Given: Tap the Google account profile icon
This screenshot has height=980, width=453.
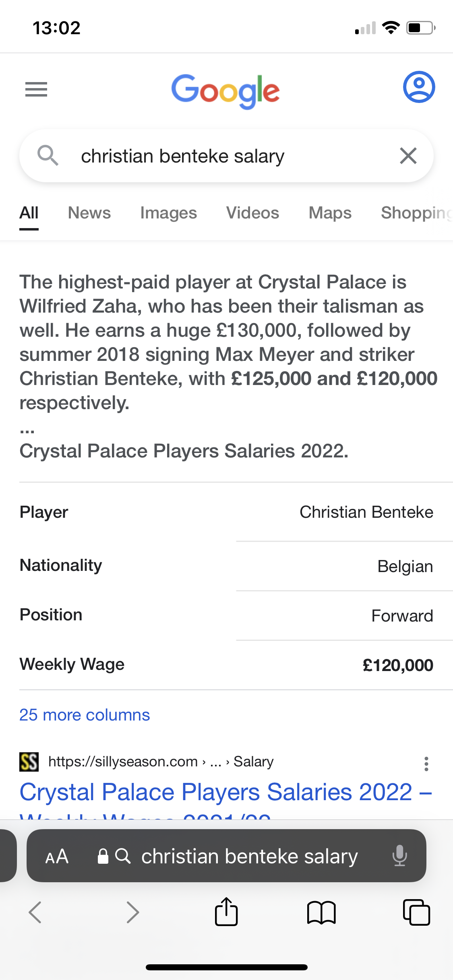Looking at the screenshot, I should click(x=419, y=87).
